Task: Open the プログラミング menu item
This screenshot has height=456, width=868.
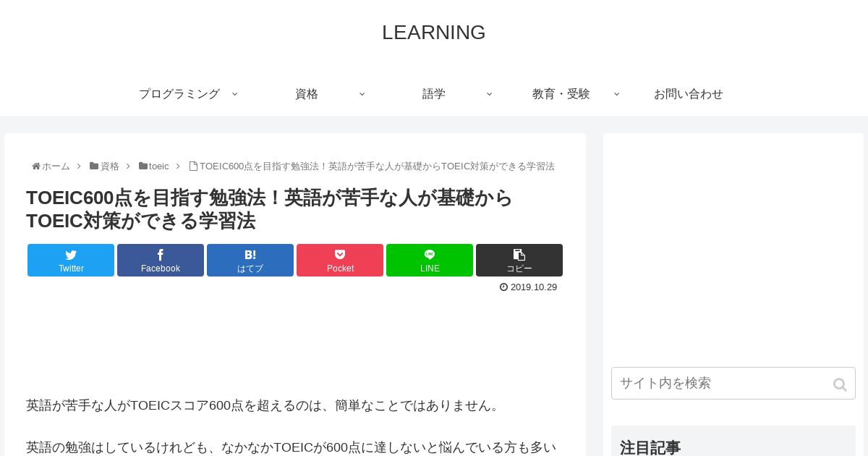Action: 179,94
